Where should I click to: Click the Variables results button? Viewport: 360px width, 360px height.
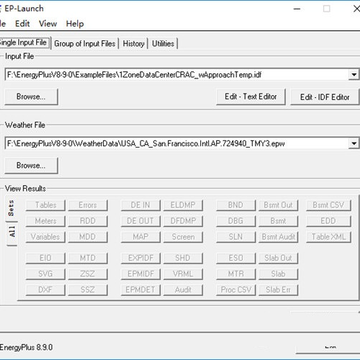pos(46,237)
